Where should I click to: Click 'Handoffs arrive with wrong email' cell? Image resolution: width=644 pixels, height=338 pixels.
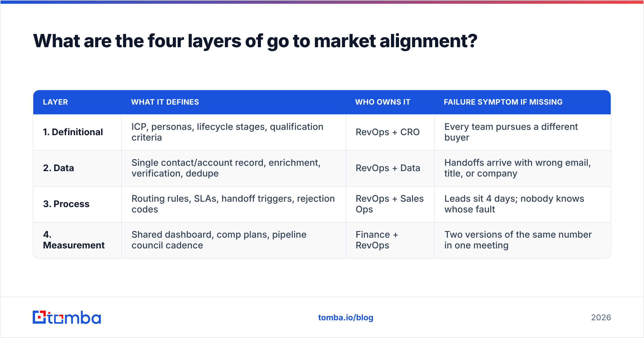click(523, 168)
